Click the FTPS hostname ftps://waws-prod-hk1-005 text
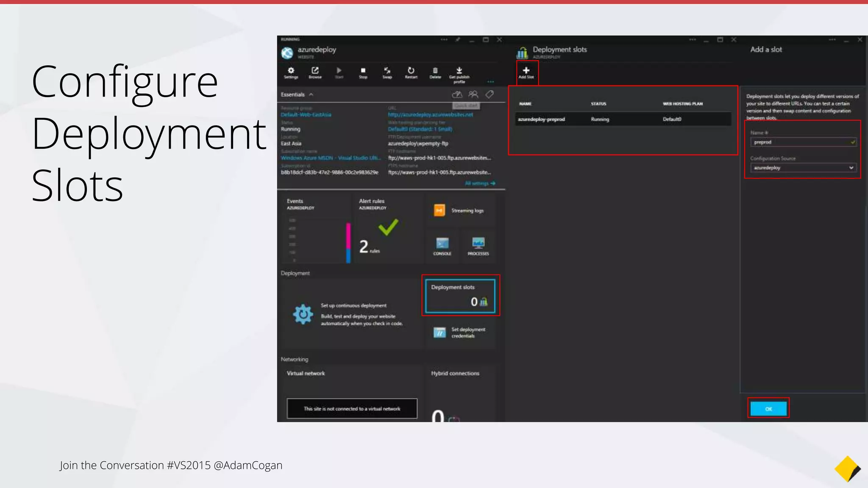This screenshot has height=488, width=868. pyautogui.click(x=440, y=172)
